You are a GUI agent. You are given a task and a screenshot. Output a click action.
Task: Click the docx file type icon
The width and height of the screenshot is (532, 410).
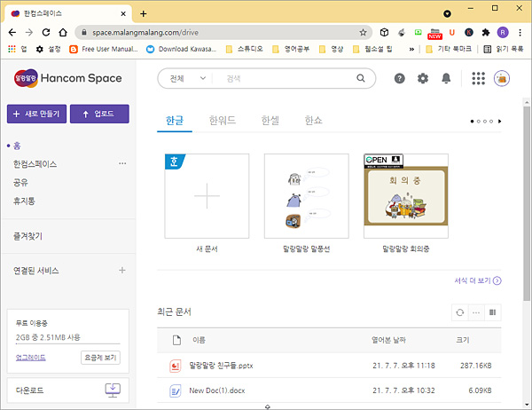tap(175, 390)
